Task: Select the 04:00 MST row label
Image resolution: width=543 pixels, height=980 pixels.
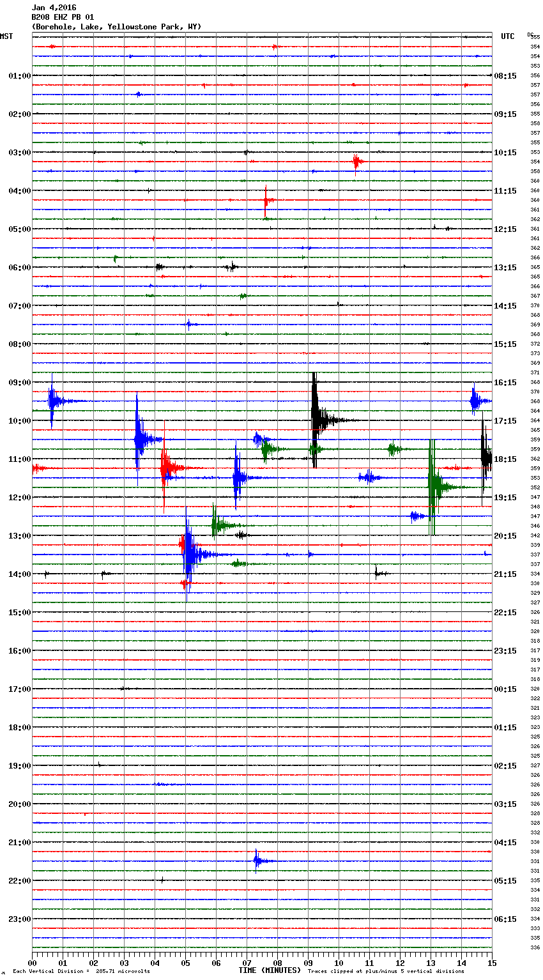Action: click(x=20, y=191)
